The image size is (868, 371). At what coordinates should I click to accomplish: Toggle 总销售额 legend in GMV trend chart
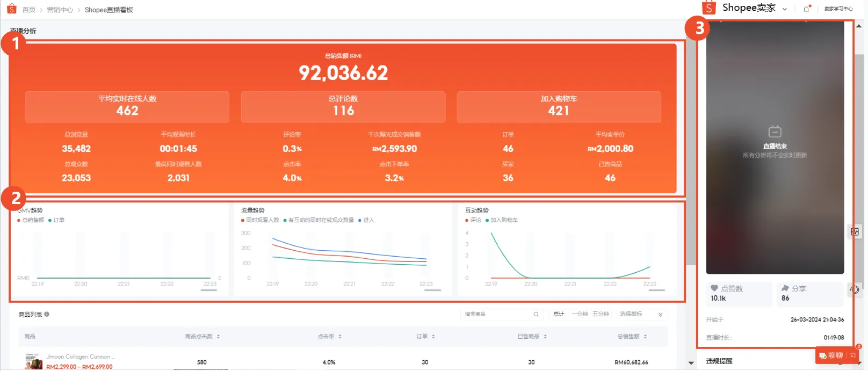pyautogui.click(x=31, y=220)
